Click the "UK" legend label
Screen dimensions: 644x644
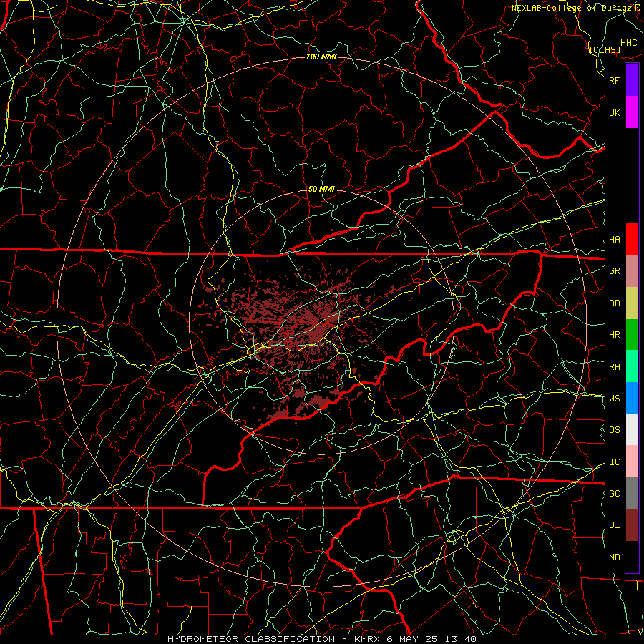pos(615,112)
